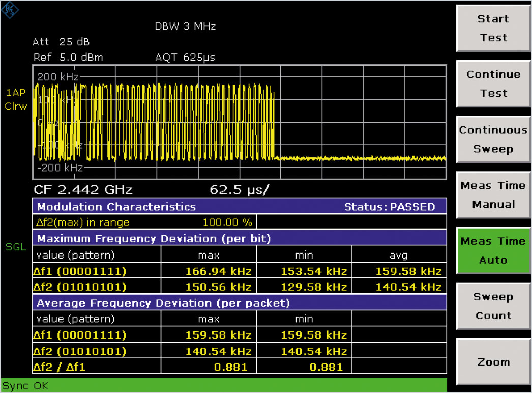
Task: Click the Clrw trace mode label
Action: pyautogui.click(x=16, y=106)
